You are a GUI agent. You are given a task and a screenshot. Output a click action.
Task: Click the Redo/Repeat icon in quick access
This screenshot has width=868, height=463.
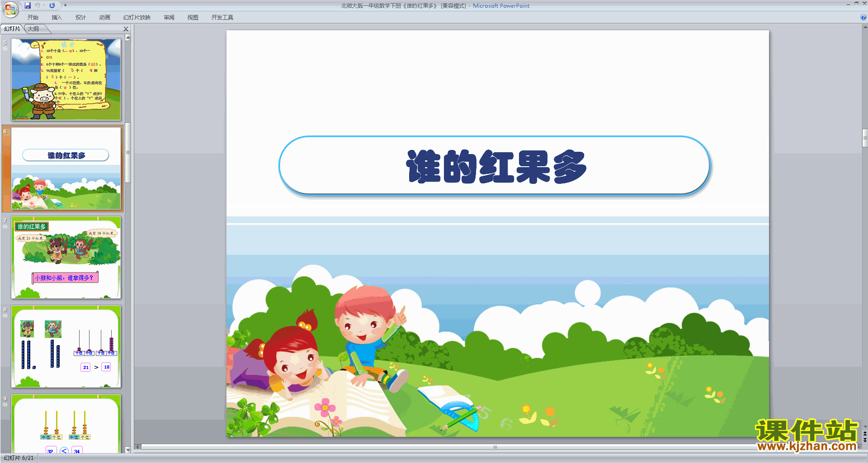(52, 5)
